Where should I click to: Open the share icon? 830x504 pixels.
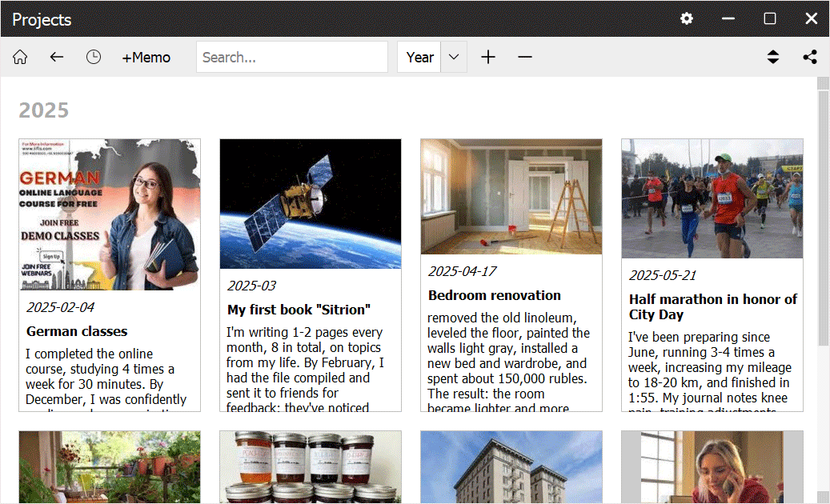[810, 58]
